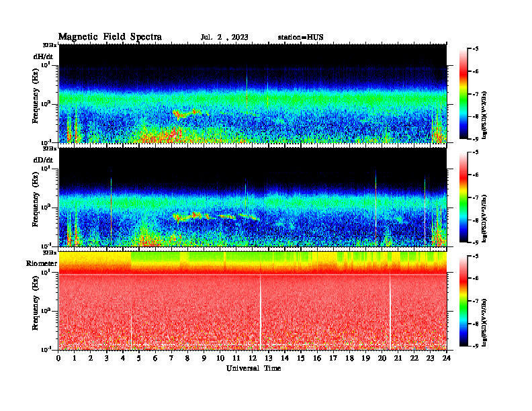The width and height of the screenshot is (532, 411).
Task: Click the log PSD label beside top color bar
Action: point(485,115)
